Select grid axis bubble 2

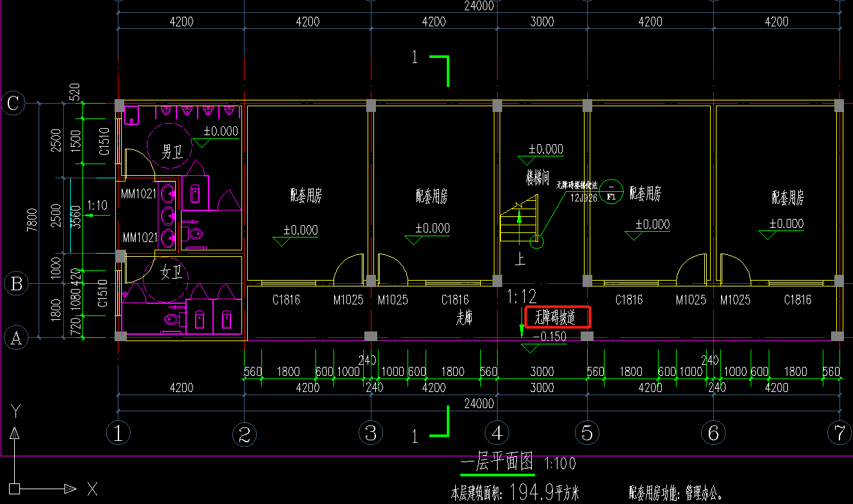(x=244, y=435)
